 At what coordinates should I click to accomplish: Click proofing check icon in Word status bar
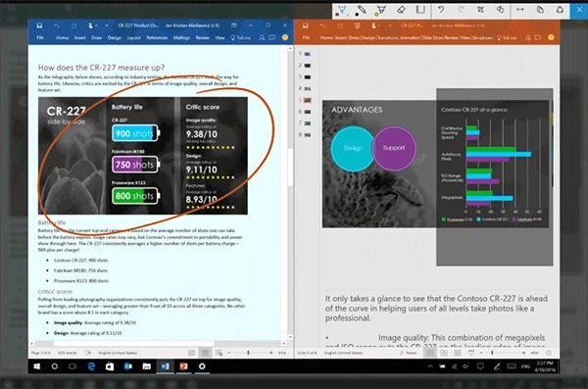[x=88, y=353]
